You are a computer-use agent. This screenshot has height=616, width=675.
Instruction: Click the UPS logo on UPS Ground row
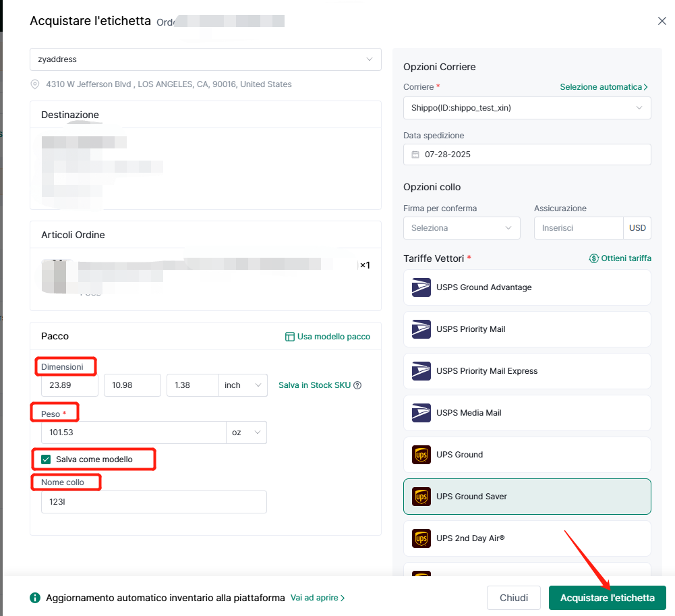point(421,455)
